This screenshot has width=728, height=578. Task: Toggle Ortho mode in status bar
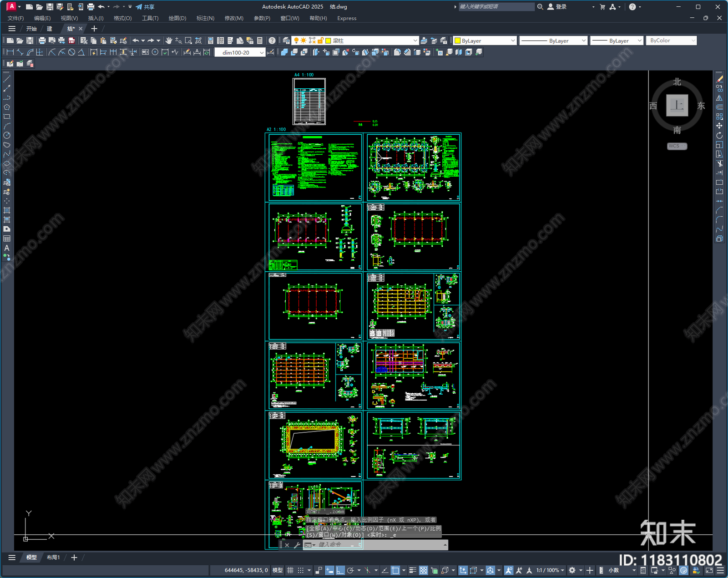point(340,570)
